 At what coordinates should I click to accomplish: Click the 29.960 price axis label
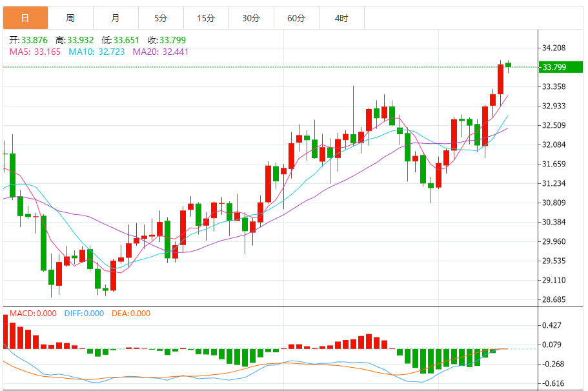tap(554, 241)
